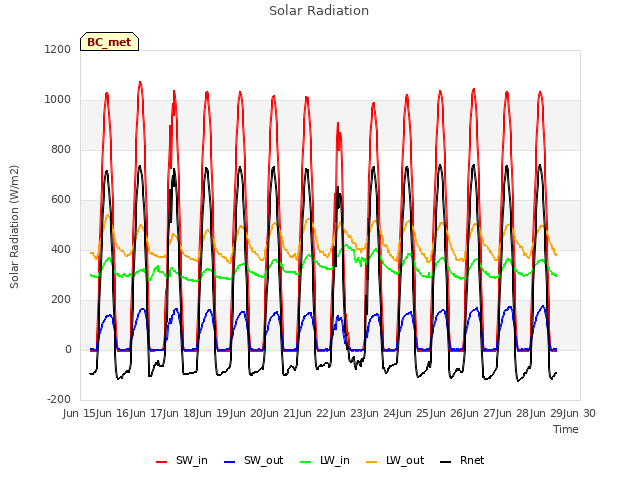This screenshot has width=640, height=480.
Task: Click the BC_met annotation label
Action: (x=109, y=42)
